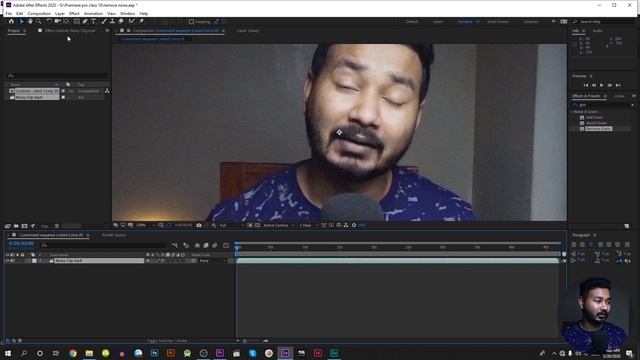Image resolution: width=640 pixels, height=360 pixels.
Task: Switch to the Learn workspace
Action: (x=438, y=22)
